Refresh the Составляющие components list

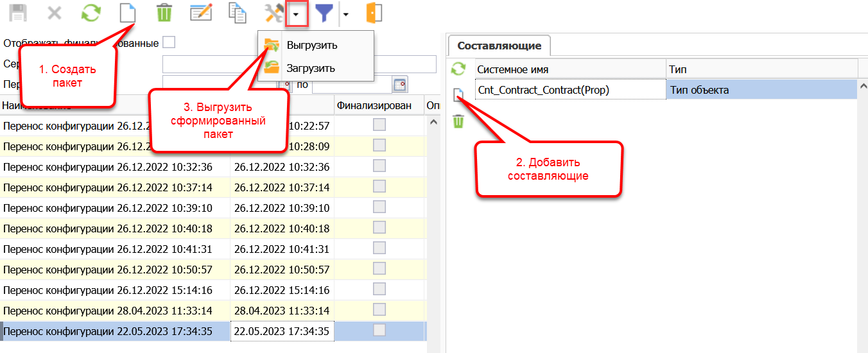coord(458,69)
